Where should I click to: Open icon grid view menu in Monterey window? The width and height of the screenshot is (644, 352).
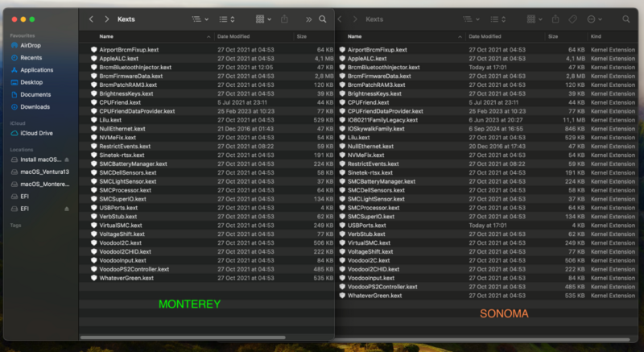pos(263,19)
